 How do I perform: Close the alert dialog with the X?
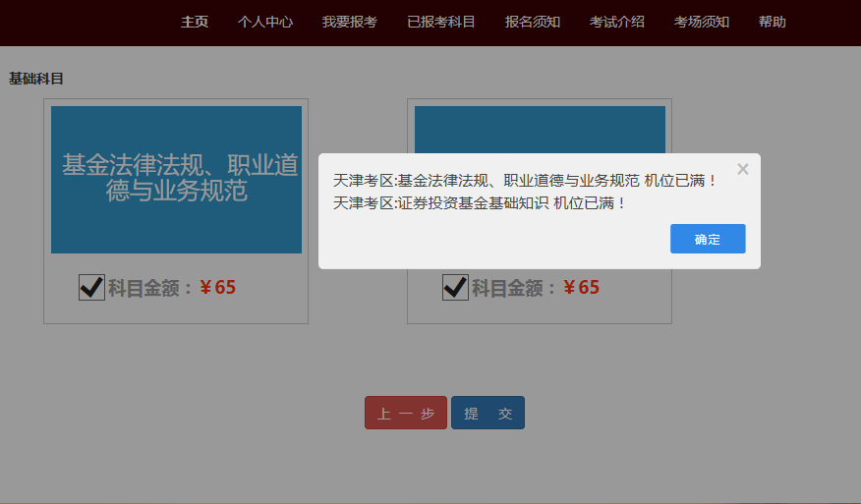click(x=742, y=169)
